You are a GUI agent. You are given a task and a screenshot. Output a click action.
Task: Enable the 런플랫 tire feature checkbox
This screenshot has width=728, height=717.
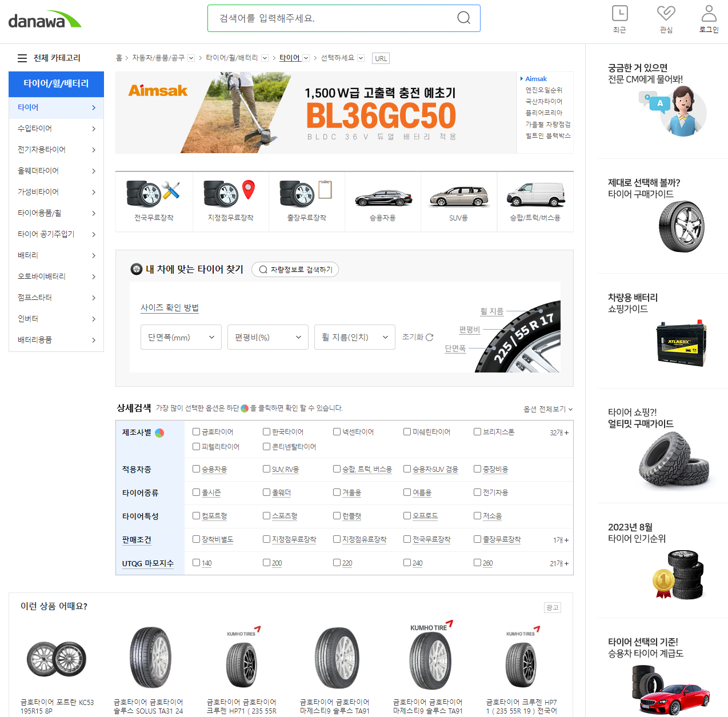pos(337,516)
